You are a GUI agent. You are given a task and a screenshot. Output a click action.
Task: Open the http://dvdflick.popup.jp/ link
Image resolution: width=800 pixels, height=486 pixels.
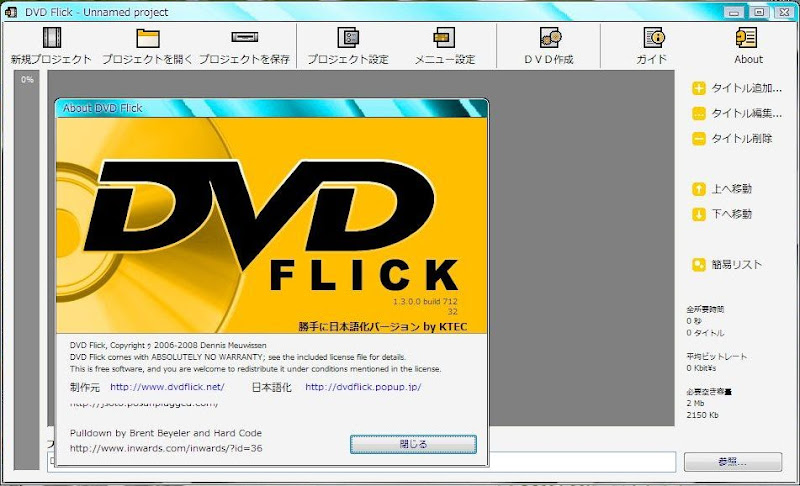[363, 386]
